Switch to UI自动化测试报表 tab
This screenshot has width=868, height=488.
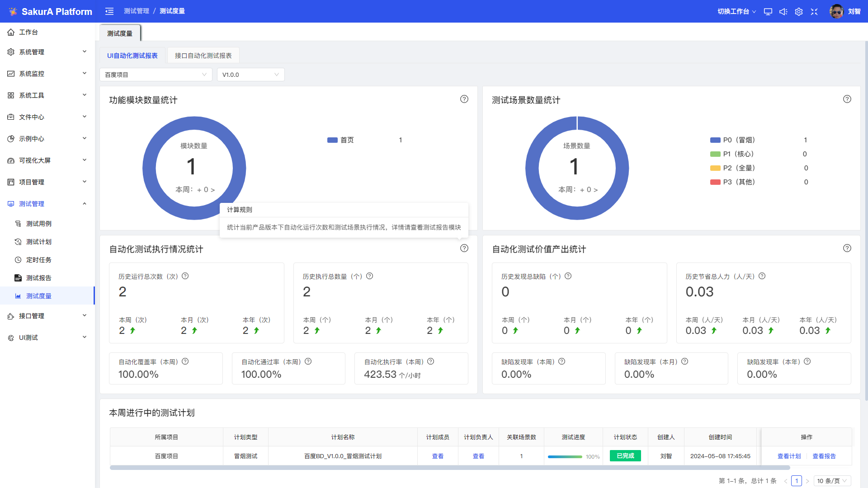coord(132,56)
